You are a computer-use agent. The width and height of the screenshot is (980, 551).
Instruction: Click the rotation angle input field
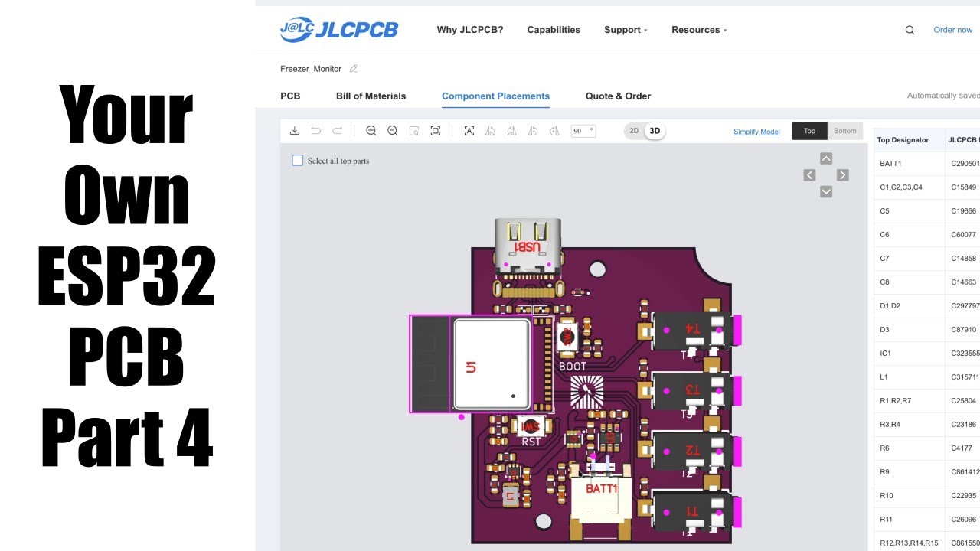click(583, 131)
